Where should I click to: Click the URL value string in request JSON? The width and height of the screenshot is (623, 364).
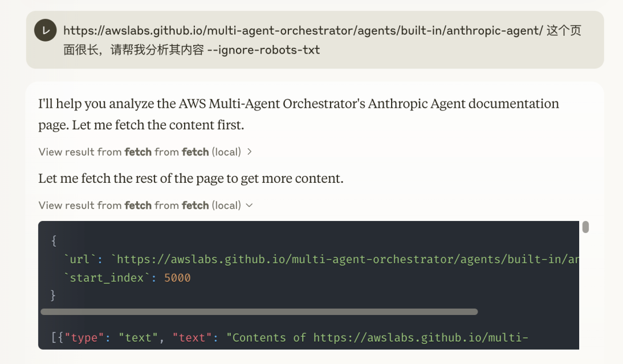[x=345, y=260]
